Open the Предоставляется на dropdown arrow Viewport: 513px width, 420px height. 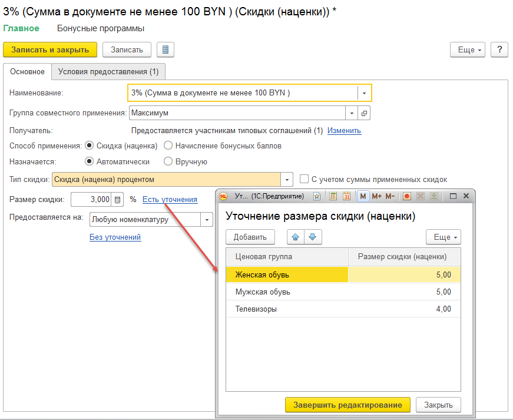pyautogui.click(x=206, y=220)
